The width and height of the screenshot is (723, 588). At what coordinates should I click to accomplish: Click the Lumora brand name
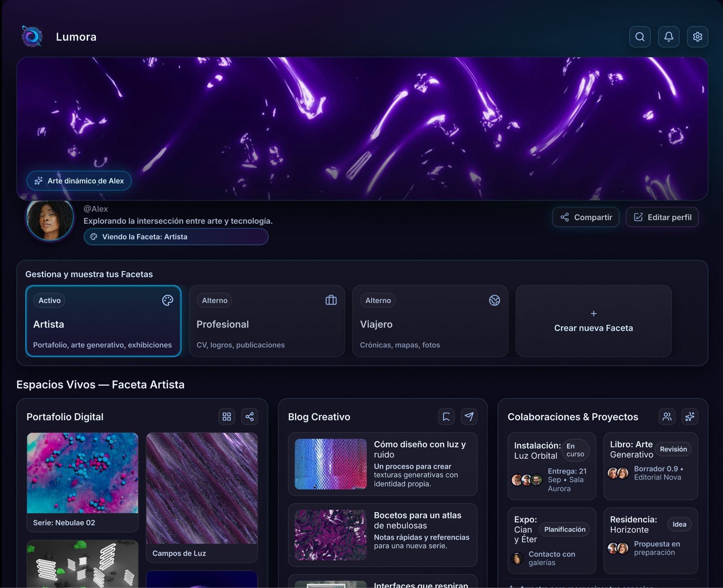click(76, 37)
